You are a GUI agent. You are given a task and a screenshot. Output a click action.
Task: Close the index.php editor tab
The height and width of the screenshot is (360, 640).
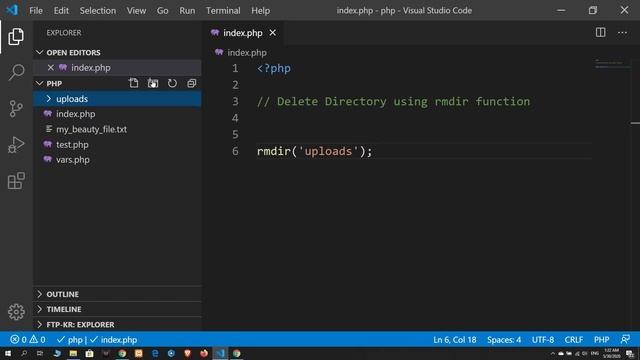tap(272, 33)
